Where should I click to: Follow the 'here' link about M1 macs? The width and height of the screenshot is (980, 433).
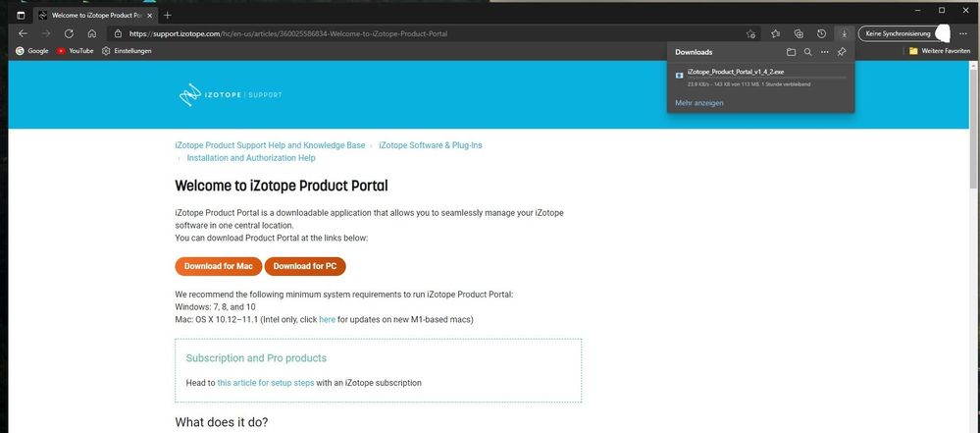point(328,319)
